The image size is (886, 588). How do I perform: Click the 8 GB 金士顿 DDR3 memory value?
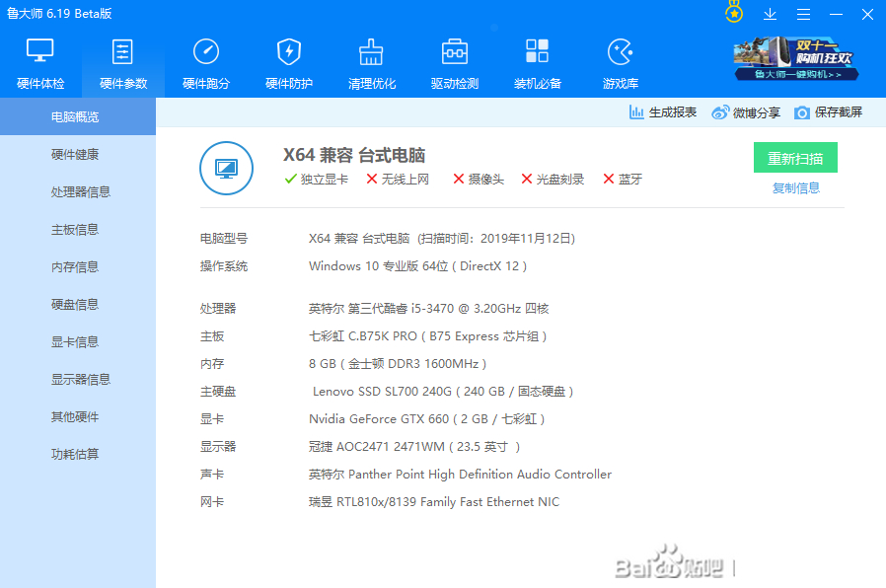[398, 364]
